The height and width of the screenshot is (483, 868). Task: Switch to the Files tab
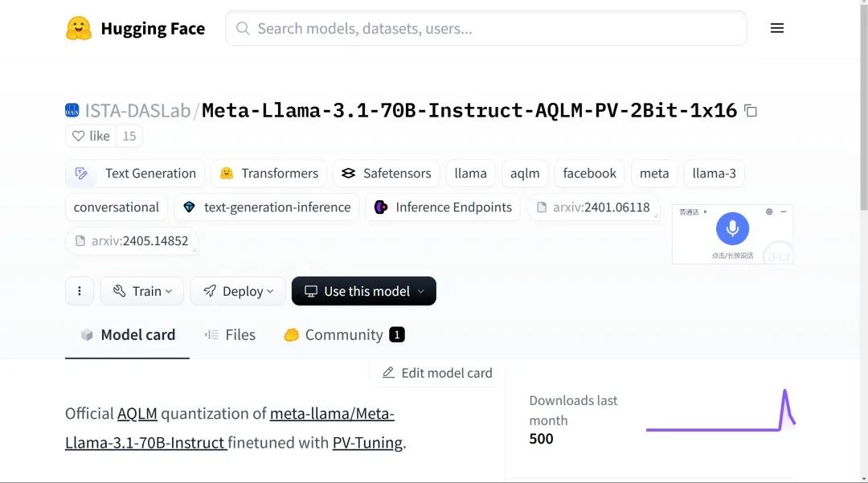(x=230, y=335)
